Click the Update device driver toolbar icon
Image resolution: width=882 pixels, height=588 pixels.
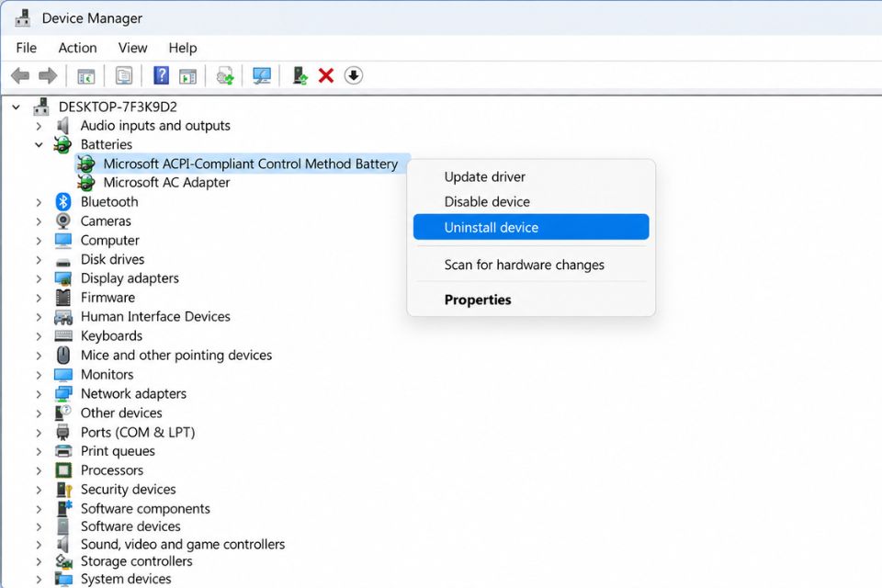coord(300,75)
